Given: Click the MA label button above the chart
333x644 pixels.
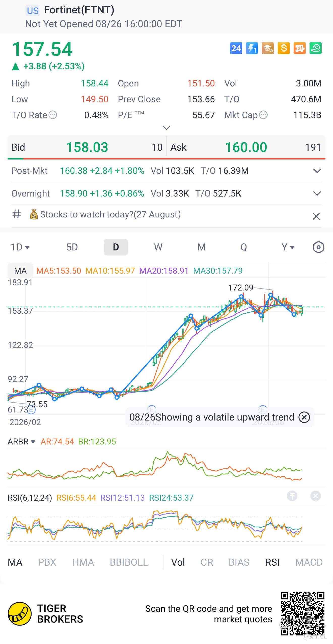Looking at the screenshot, I should tap(20, 271).
